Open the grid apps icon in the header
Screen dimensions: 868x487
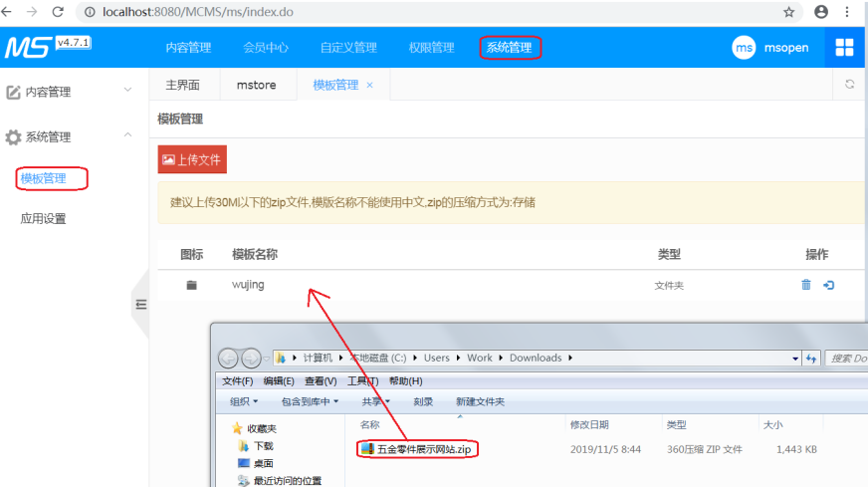(844, 48)
